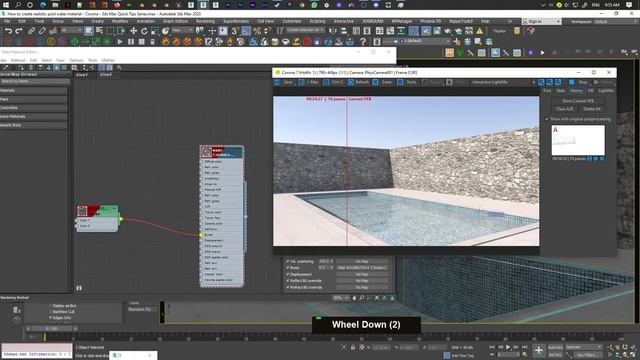Click the A history thumbnail in VFB
The height and width of the screenshot is (360, 640).
point(578,140)
